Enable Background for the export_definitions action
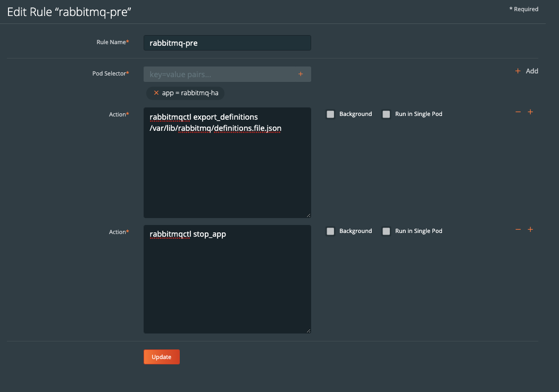Image resolution: width=559 pixels, height=392 pixels. [330, 114]
